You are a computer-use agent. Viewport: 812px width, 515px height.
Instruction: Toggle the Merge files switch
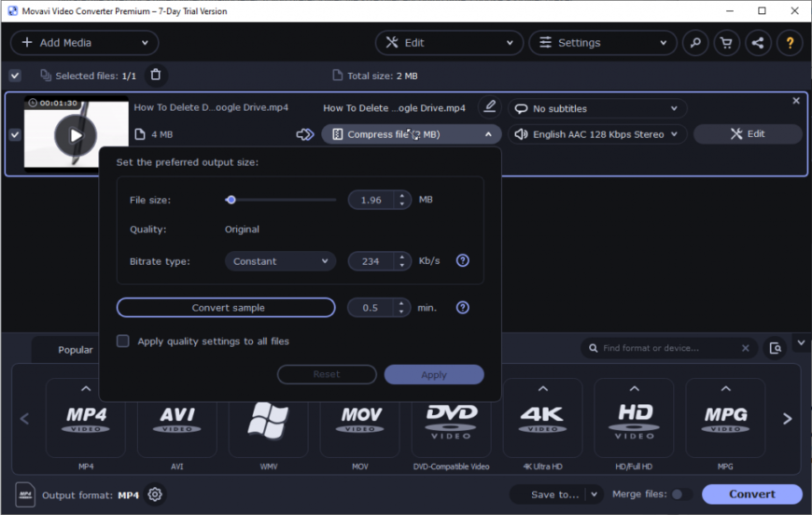[680, 494]
